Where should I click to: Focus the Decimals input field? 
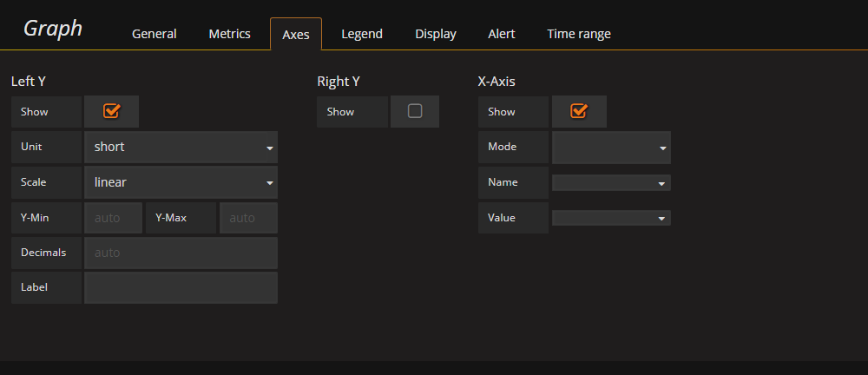point(181,253)
